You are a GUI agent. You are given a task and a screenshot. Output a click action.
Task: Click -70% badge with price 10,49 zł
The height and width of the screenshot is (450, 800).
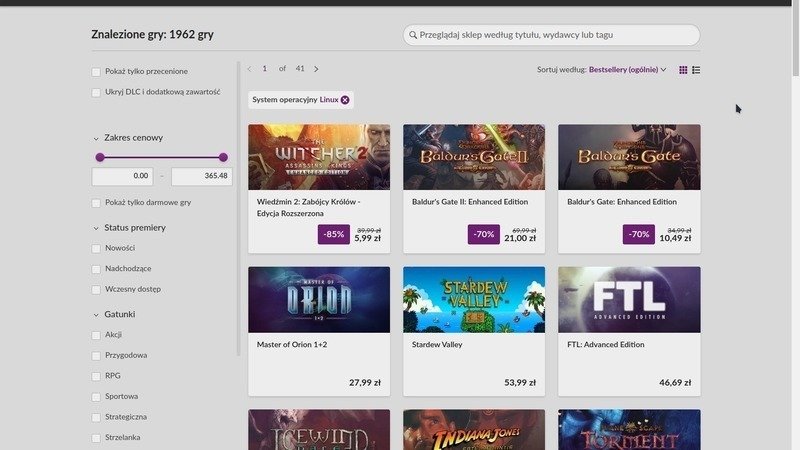pos(639,235)
